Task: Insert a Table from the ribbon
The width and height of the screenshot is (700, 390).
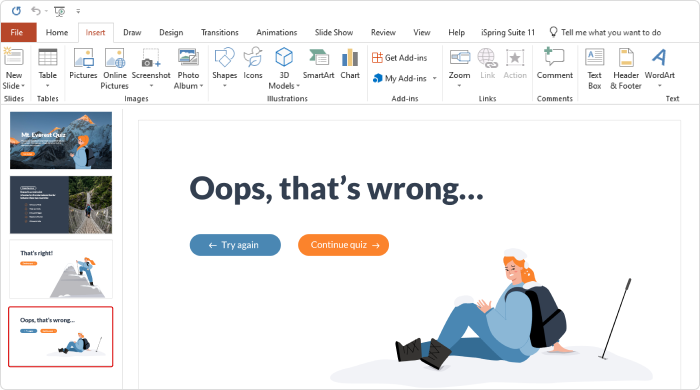Action: 47,68
